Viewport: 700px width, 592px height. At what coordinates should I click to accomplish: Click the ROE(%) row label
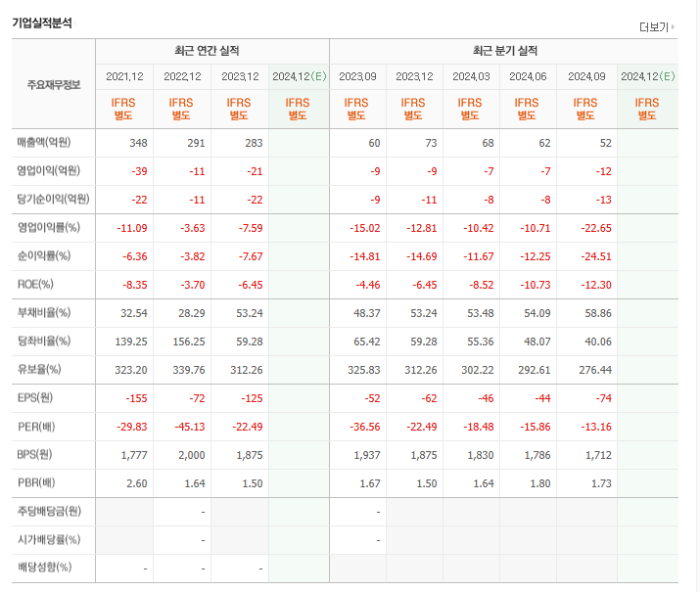(35, 284)
